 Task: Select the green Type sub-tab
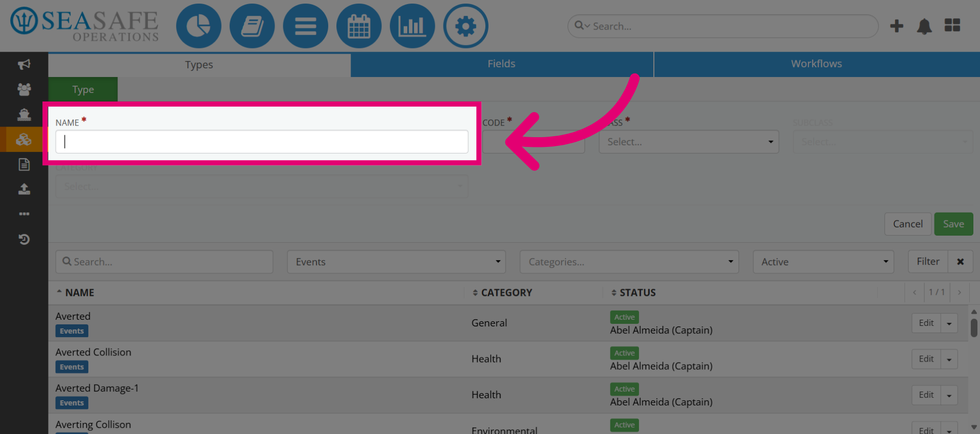pyautogui.click(x=83, y=89)
